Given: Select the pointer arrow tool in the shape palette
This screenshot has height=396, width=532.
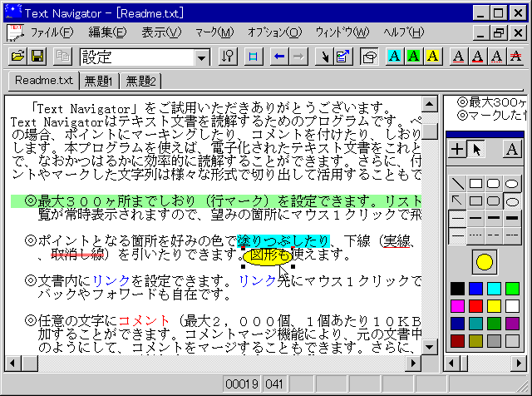Looking at the screenshot, I should click(476, 149).
